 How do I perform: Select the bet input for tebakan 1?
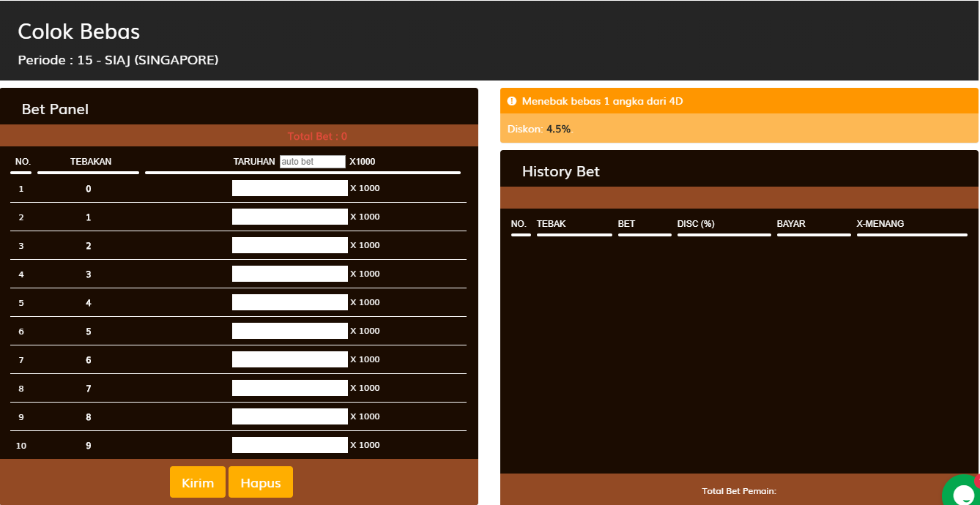(x=290, y=217)
